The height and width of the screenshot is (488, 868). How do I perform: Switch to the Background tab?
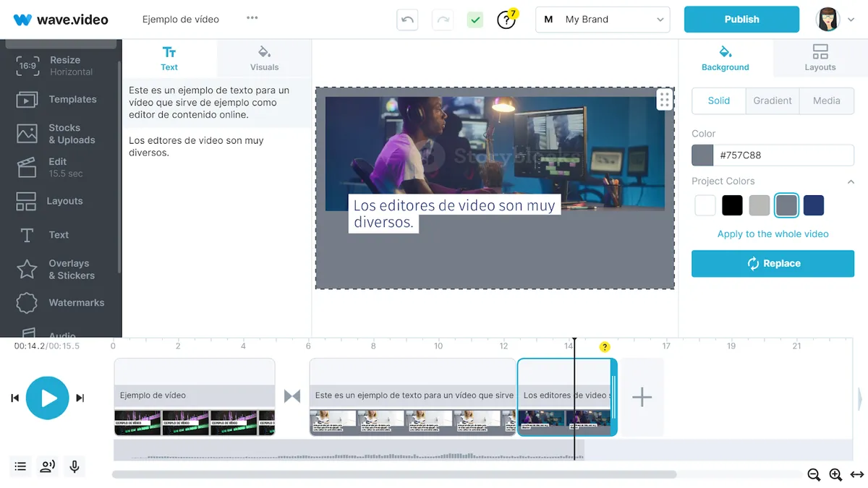tap(726, 59)
